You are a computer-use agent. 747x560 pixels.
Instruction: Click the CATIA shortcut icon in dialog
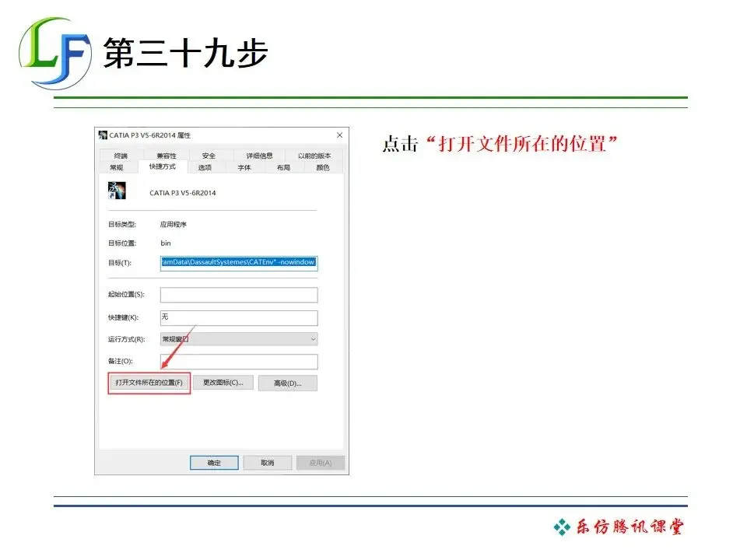(117, 191)
